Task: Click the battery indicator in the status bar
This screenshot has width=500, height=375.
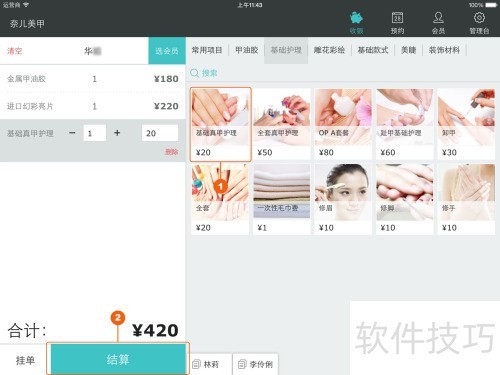Action: [491, 5]
